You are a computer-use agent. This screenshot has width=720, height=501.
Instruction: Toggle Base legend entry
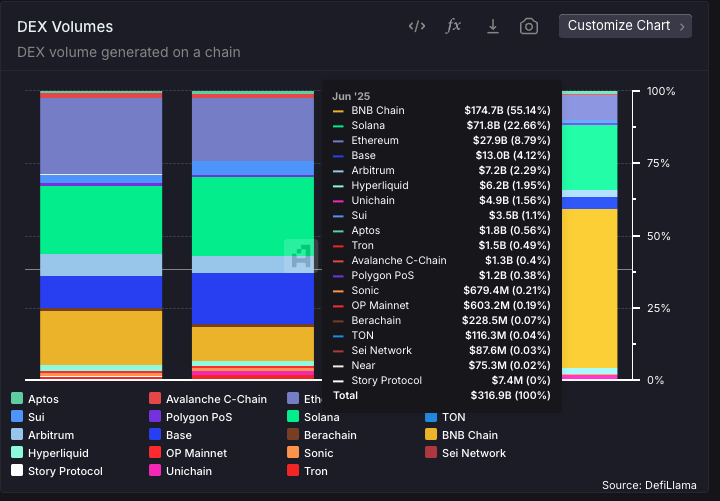tap(170, 434)
